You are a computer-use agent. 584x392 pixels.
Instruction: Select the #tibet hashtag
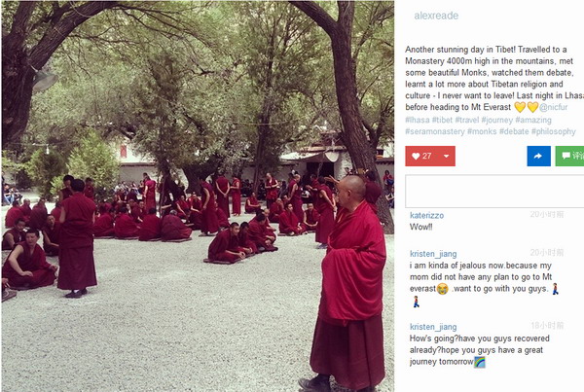pyautogui.click(x=442, y=120)
